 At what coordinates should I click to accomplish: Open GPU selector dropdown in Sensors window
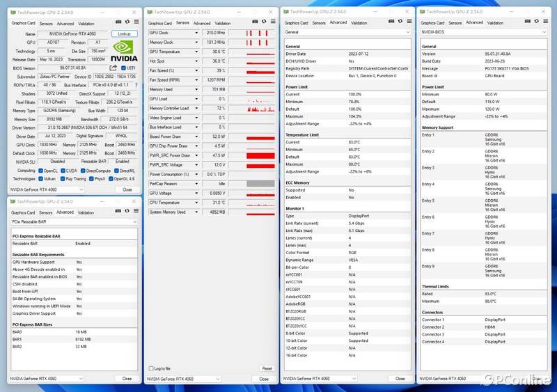(184, 379)
